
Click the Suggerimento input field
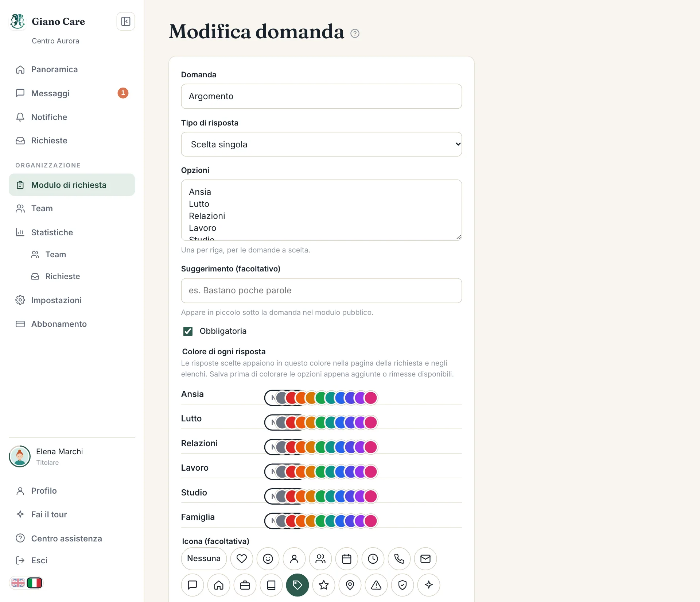pos(322,290)
